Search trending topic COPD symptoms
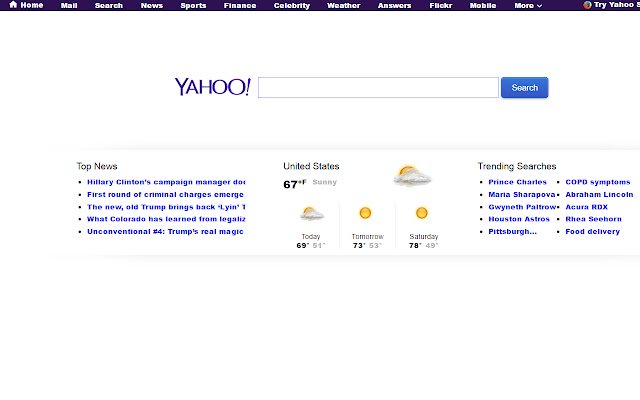This screenshot has height=400, width=640. pos(598,182)
